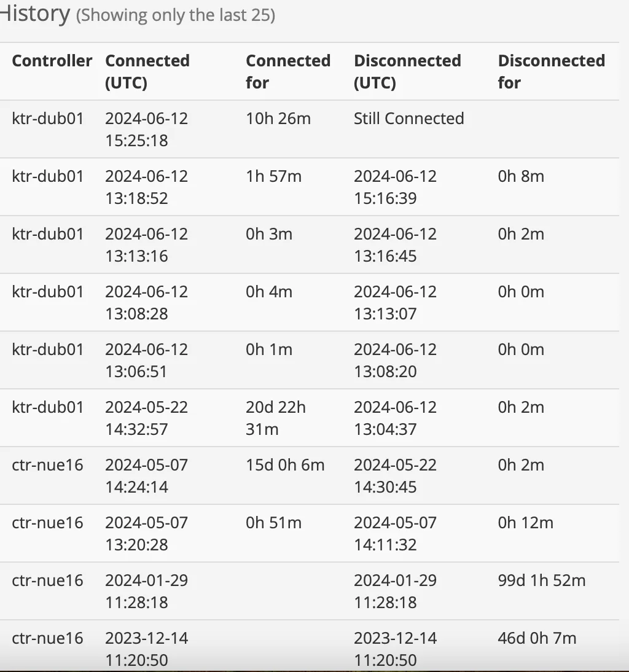Select the 1h 57m connected duration
629x672 pixels.
point(273,176)
